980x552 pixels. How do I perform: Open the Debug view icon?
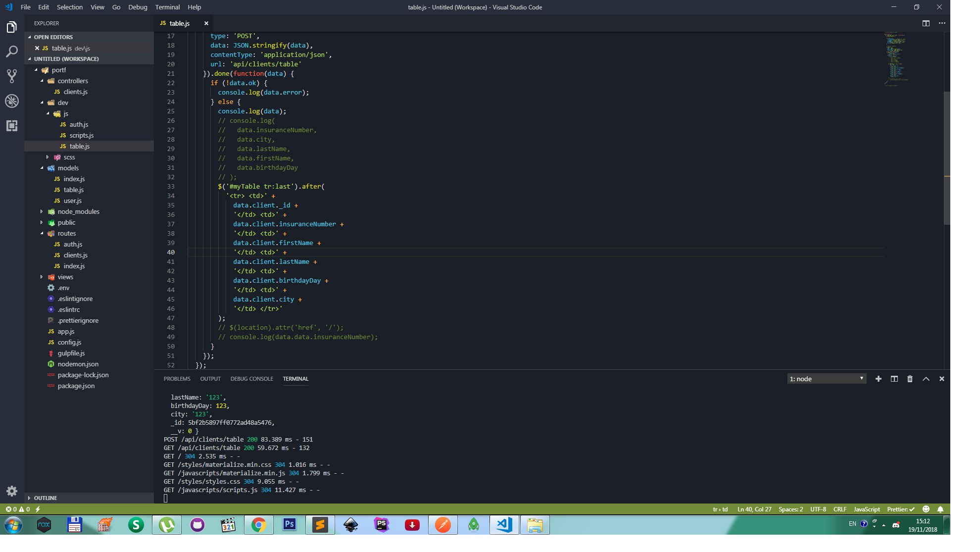click(x=12, y=101)
